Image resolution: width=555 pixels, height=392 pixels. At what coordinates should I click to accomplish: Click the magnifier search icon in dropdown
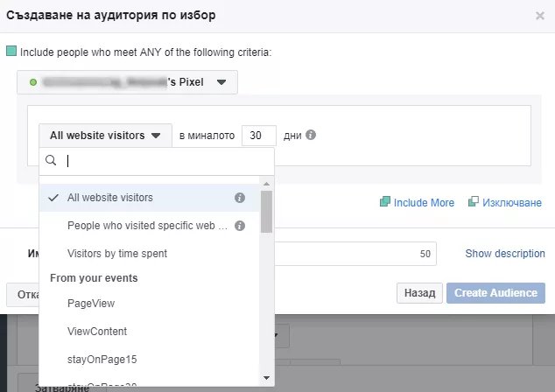click(x=51, y=160)
